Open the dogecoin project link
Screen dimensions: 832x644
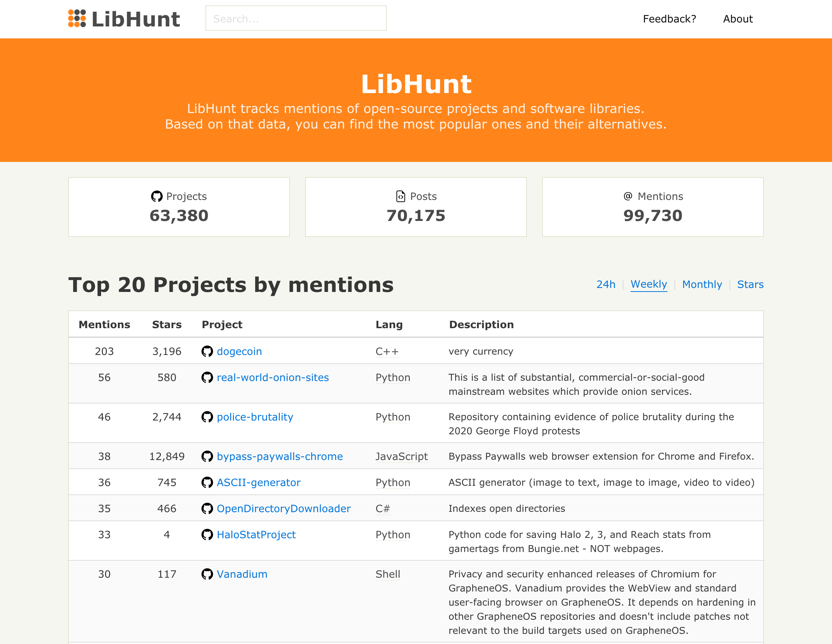(239, 351)
